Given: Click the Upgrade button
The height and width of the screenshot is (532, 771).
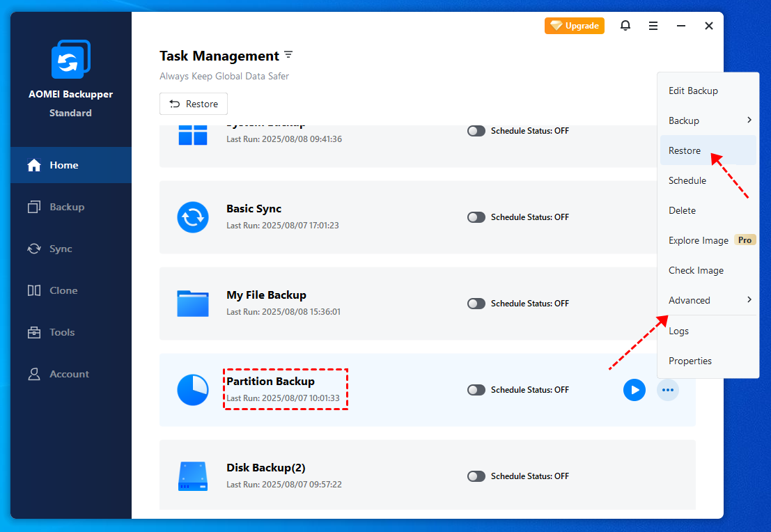Looking at the screenshot, I should click(x=575, y=26).
